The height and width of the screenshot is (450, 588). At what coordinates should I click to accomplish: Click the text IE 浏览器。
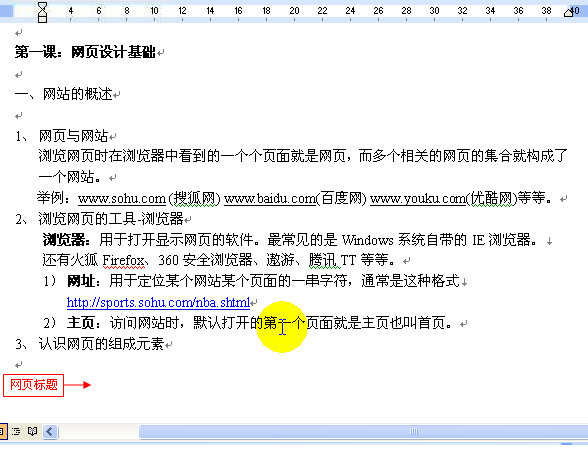(505, 240)
